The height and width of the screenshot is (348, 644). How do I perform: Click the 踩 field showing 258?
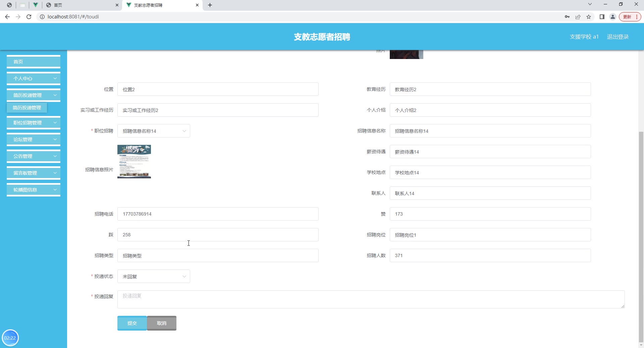click(218, 235)
